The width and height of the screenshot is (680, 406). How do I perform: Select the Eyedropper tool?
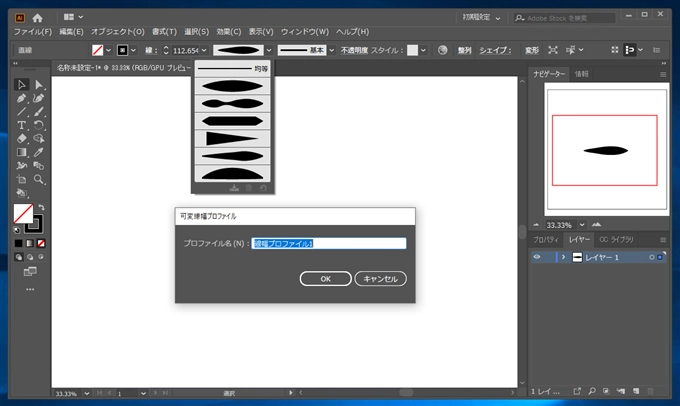point(39,152)
